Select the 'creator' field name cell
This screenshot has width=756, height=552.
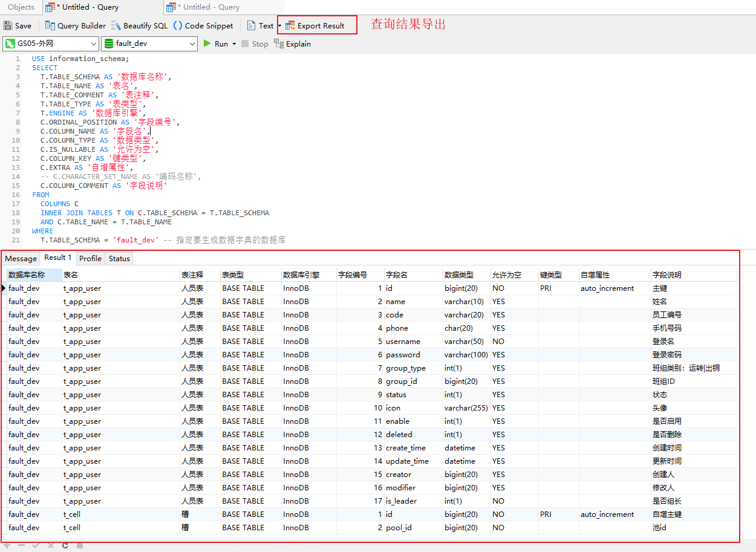tap(413, 474)
